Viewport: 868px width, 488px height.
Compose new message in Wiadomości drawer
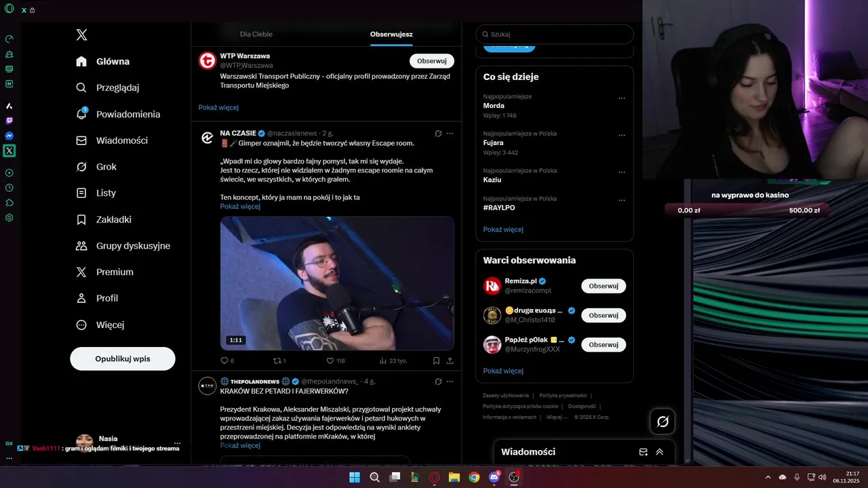coord(644,452)
